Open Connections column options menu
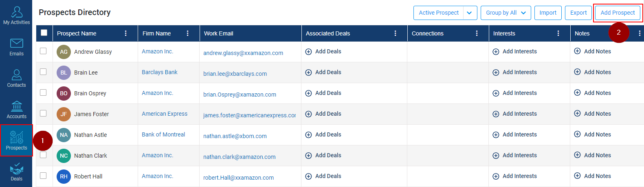644x187 pixels. (477, 33)
